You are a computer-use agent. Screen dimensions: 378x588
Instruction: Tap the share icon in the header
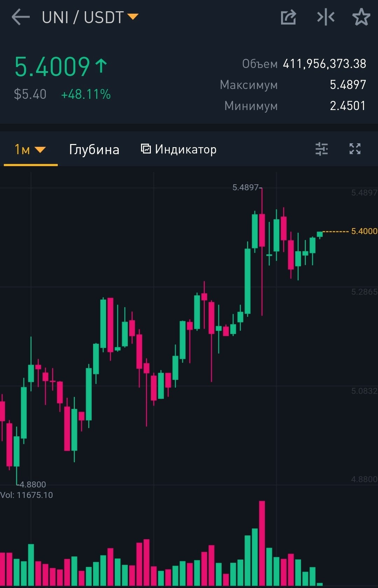[289, 17]
